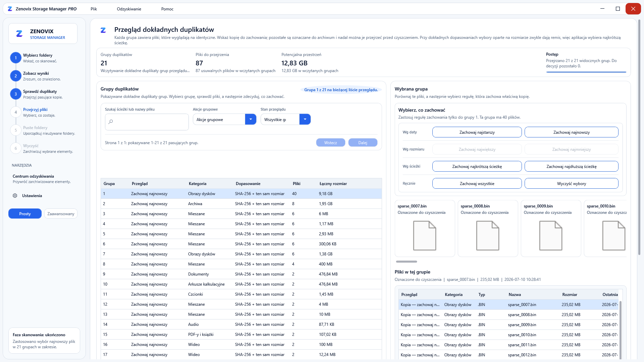This screenshot has width=644, height=362.
Task: Open the Akcje grupowe dropdown arrow
Action: [x=251, y=119]
